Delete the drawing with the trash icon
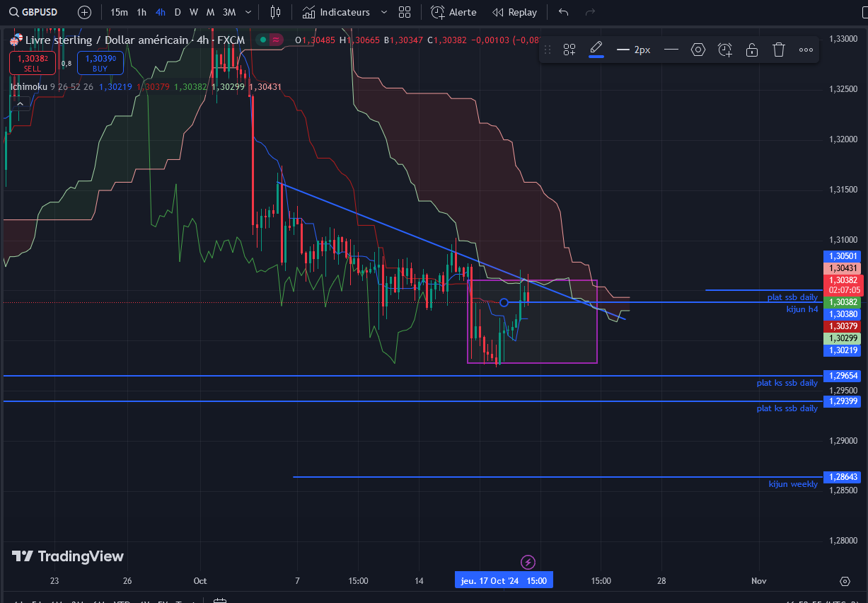Viewport: 868px width, 603px height. [x=779, y=50]
